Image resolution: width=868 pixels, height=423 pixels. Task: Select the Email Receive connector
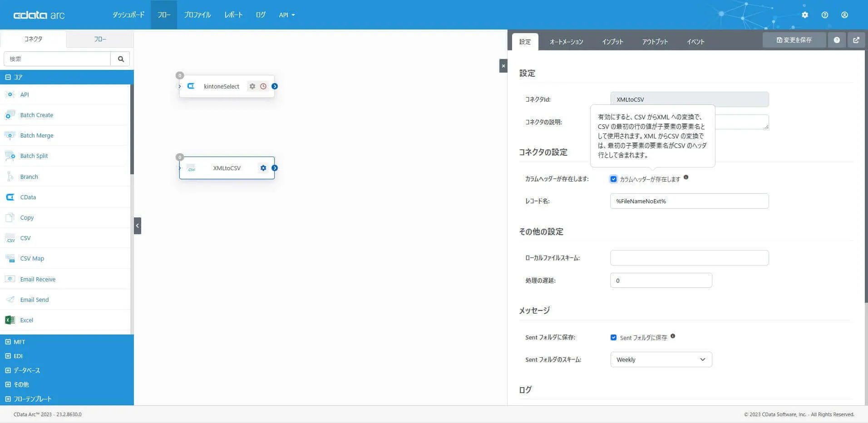click(65, 279)
